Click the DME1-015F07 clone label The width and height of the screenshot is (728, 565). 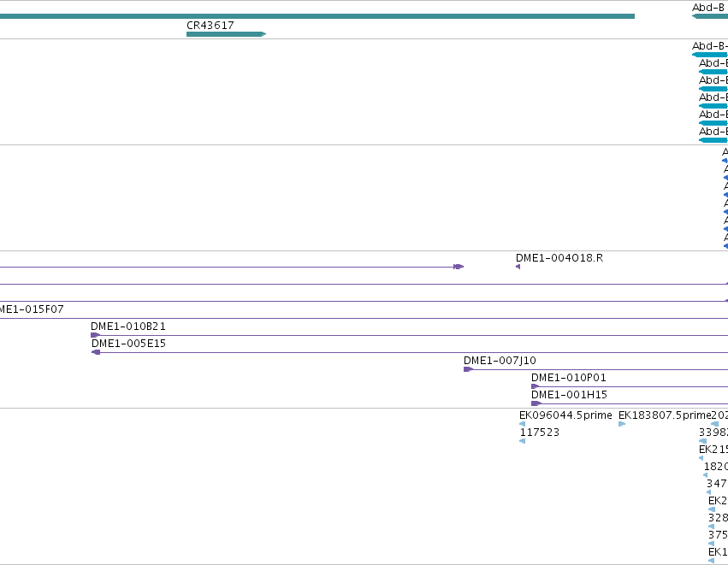point(32,309)
